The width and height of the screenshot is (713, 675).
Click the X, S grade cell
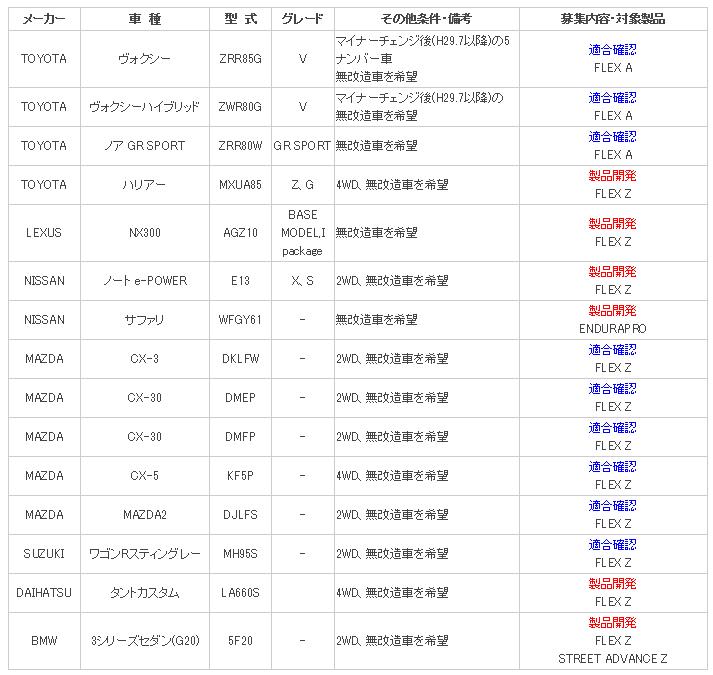(302, 281)
